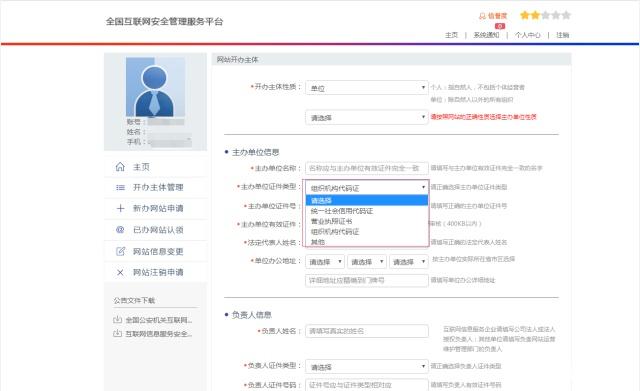Click the second gold star rating
640x391 pixels.
point(535,16)
